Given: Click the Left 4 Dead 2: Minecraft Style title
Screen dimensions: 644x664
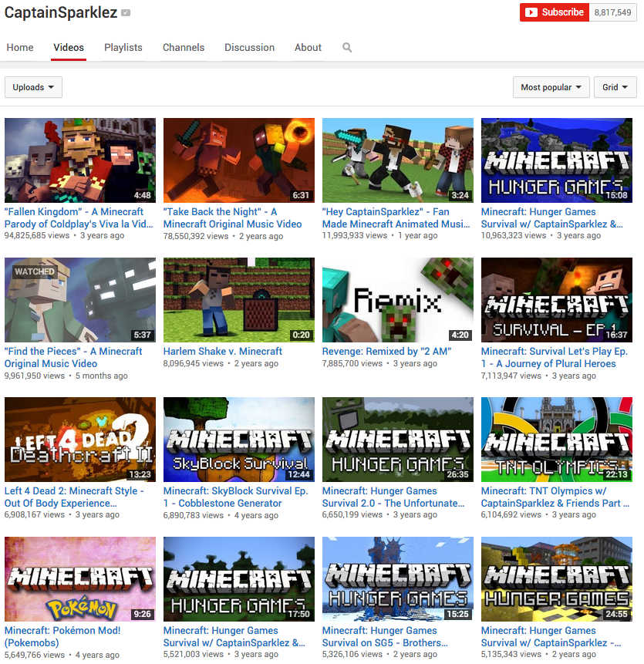Looking at the screenshot, I should [74, 497].
